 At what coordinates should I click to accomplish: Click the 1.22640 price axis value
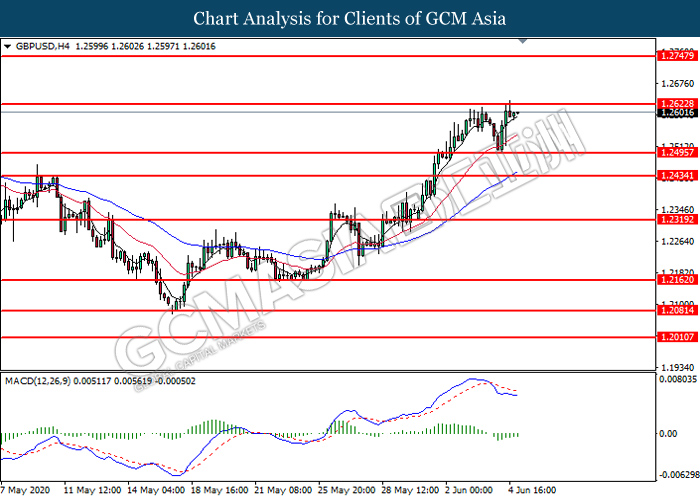[678, 242]
